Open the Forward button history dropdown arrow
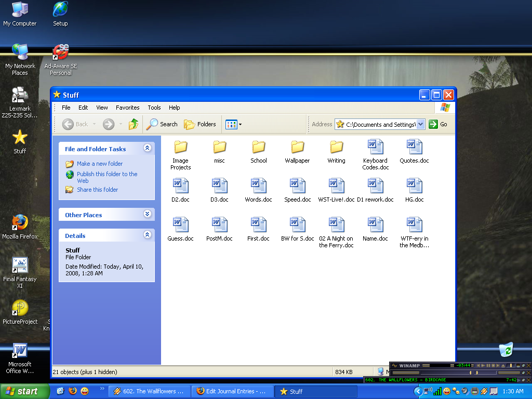This screenshot has width=532, height=399. (121, 124)
